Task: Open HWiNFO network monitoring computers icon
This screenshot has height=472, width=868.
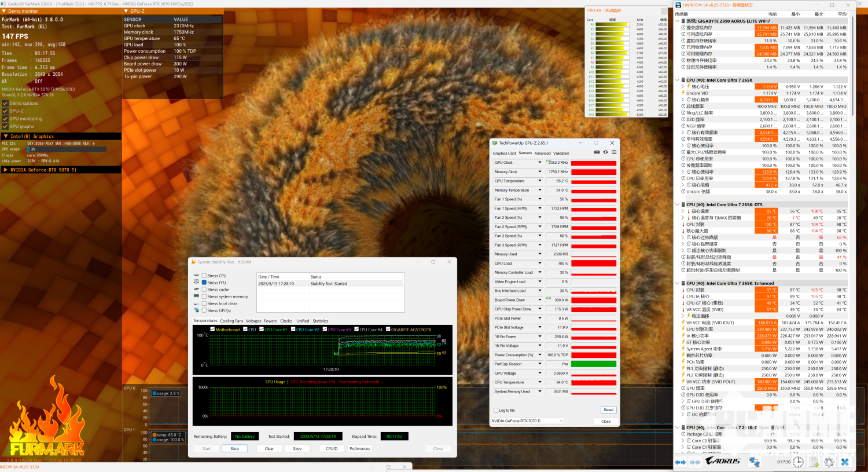Action: pyautogui.click(x=755, y=462)
